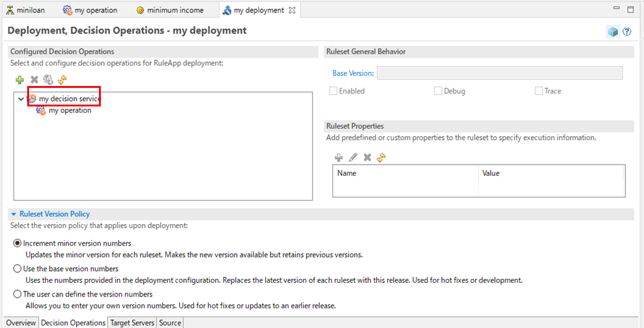This screenshot has height=328, width=644.
Task: Click the Remove property X icon under Ruleset Properties
Action: click(367, 157)
